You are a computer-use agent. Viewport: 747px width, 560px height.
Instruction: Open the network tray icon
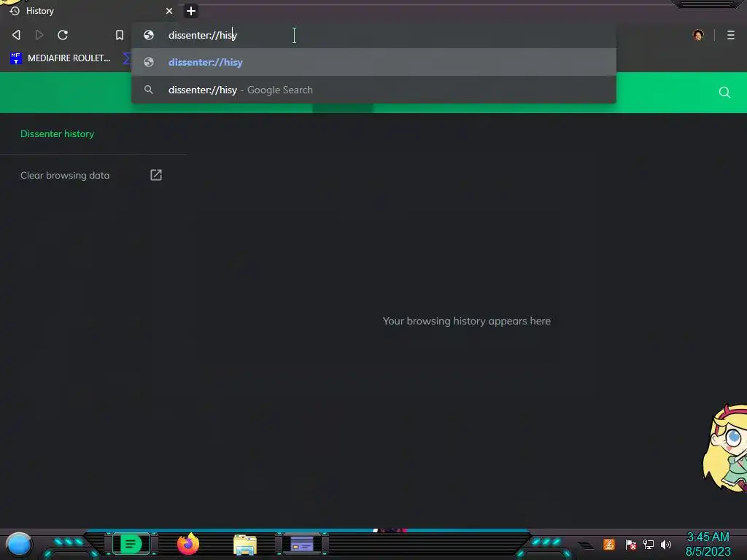point(649,544)
